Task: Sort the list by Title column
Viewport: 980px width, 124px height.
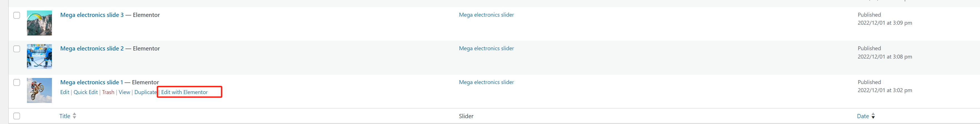Action: [x=65, y=116]
